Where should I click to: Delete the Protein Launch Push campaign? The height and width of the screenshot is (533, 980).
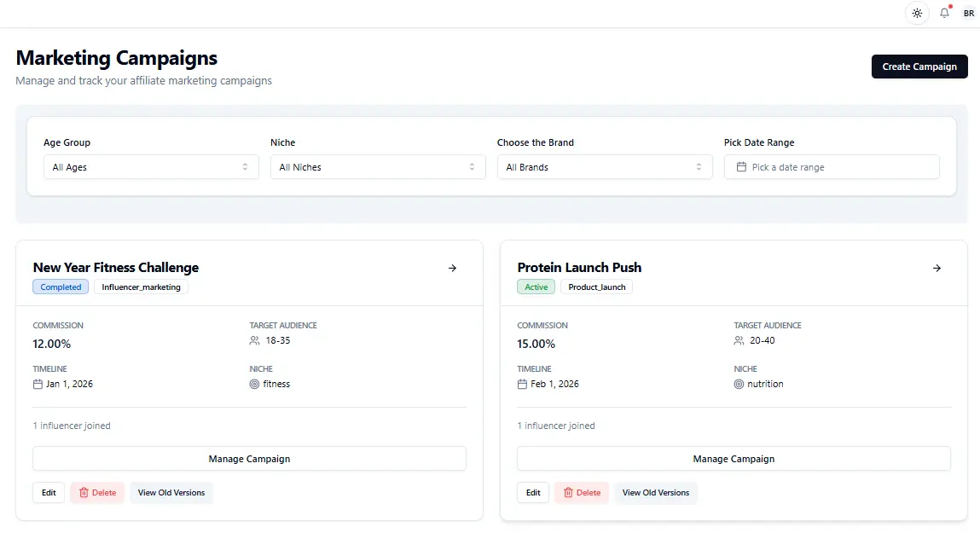tap(582, 492)
